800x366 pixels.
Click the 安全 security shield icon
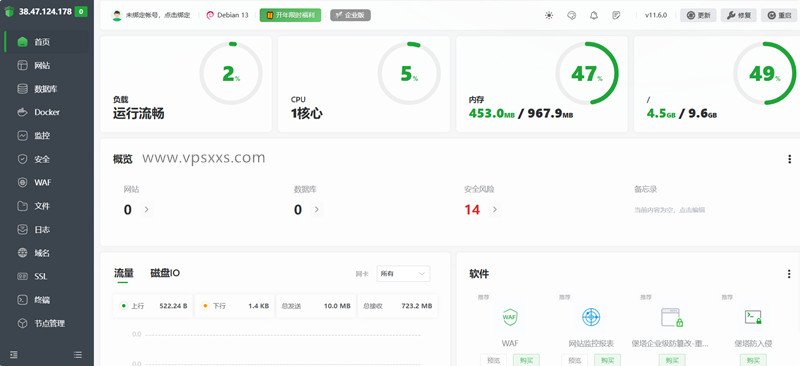tap(22, 159)
